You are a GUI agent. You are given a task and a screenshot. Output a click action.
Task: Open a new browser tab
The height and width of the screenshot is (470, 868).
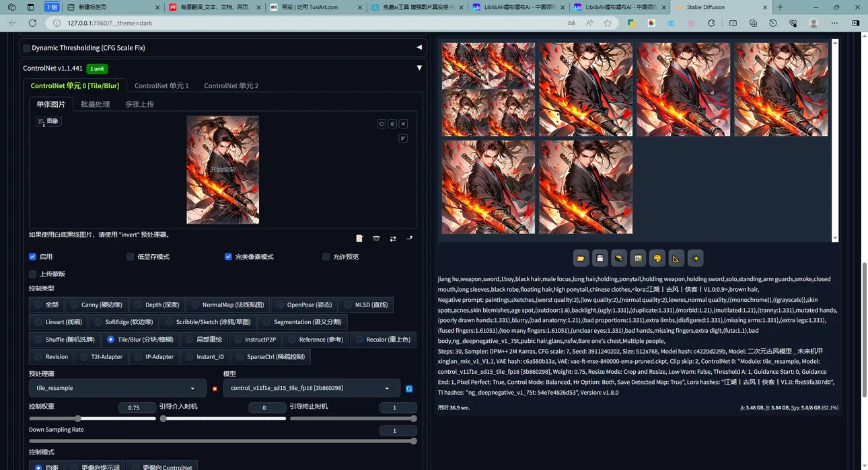pos(781,7)
